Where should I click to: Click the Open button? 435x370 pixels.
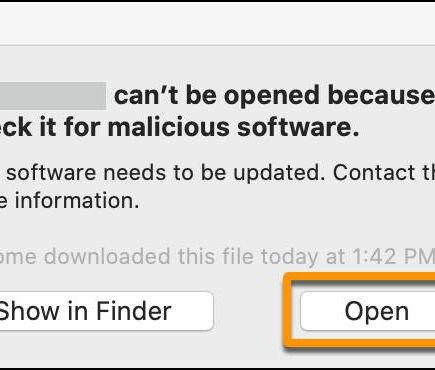click(x=367, y=311)
